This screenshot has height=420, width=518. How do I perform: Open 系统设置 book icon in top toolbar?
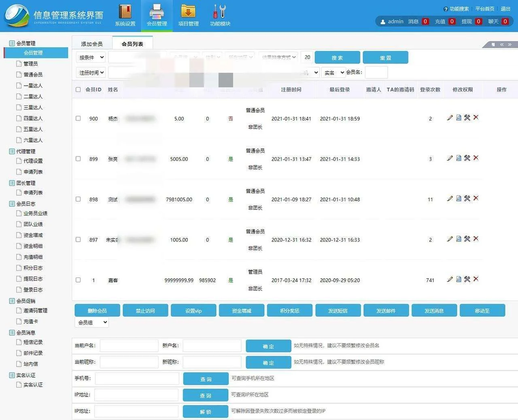click(x=125, y=12)
